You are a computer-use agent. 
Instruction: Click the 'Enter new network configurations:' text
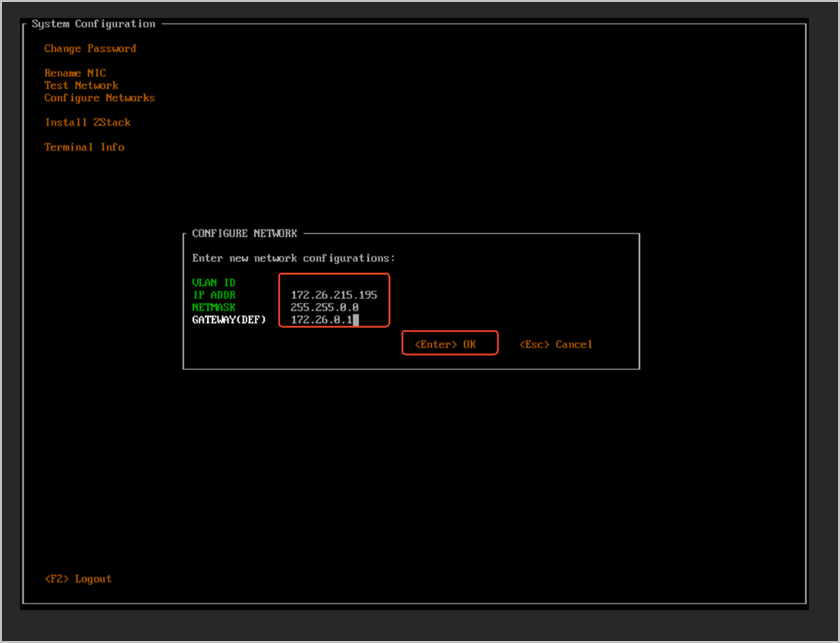[293, 258]
